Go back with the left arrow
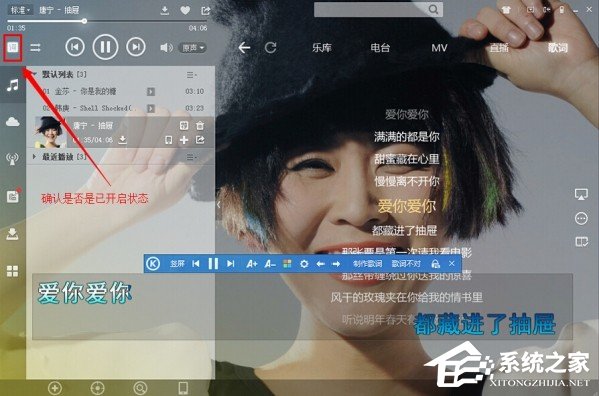This screenshot has width=599, height=396. [244, 48]
